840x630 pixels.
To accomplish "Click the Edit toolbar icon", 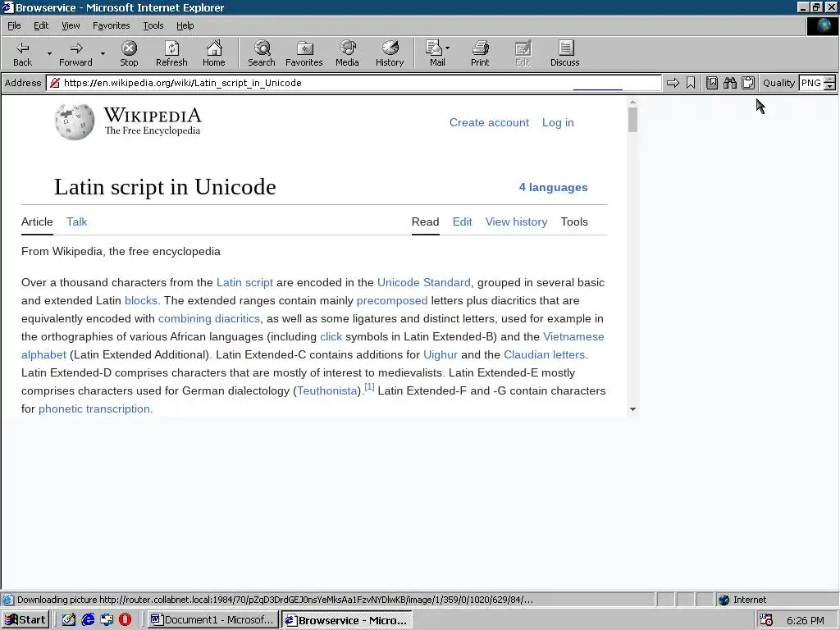I will point(523,53).
